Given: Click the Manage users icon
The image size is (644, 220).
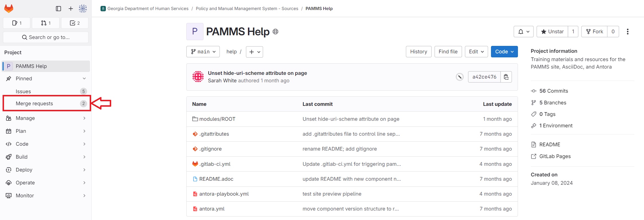Looking at the screenshot, I should click(9, 118).
